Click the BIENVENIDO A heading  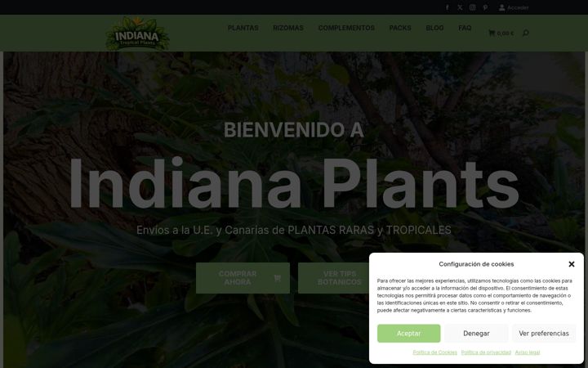point(294,130)
